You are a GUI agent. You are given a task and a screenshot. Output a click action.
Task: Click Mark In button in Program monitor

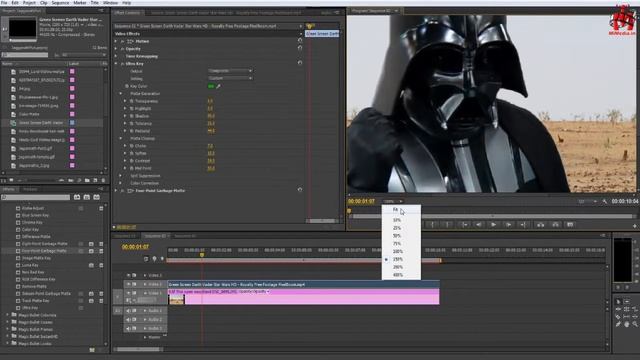pos(433,224)
